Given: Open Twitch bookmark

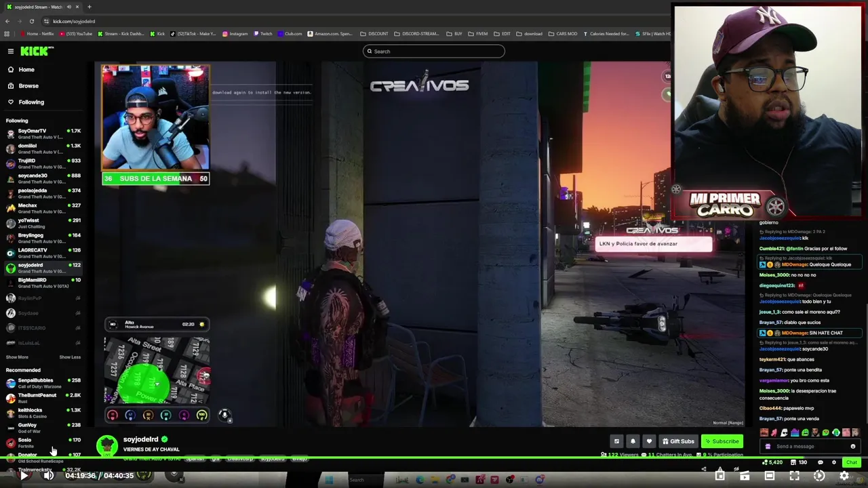Looking at the screenshot, I should pos(263,34).
